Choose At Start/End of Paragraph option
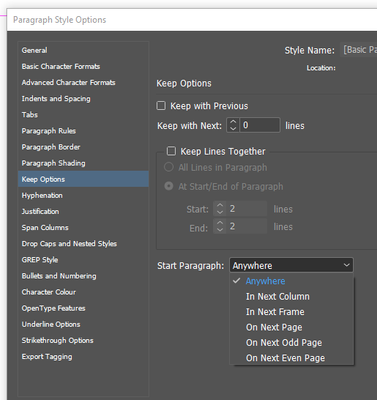Viewport: 377px width, 400px height. point(169,186)
